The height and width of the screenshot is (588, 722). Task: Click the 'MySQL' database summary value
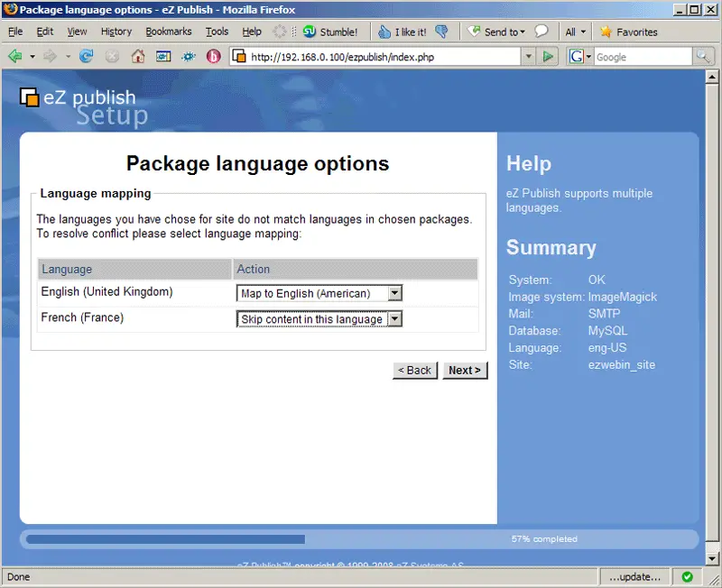607,330
